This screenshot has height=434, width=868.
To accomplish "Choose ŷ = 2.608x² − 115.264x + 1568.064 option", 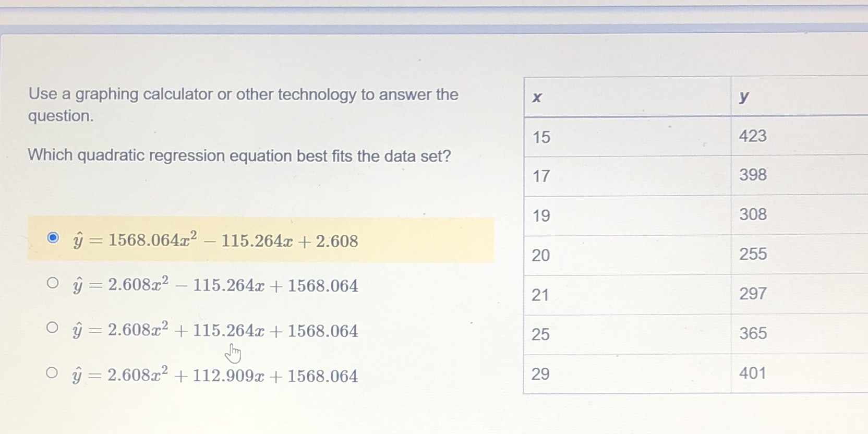I will point(53,283).
